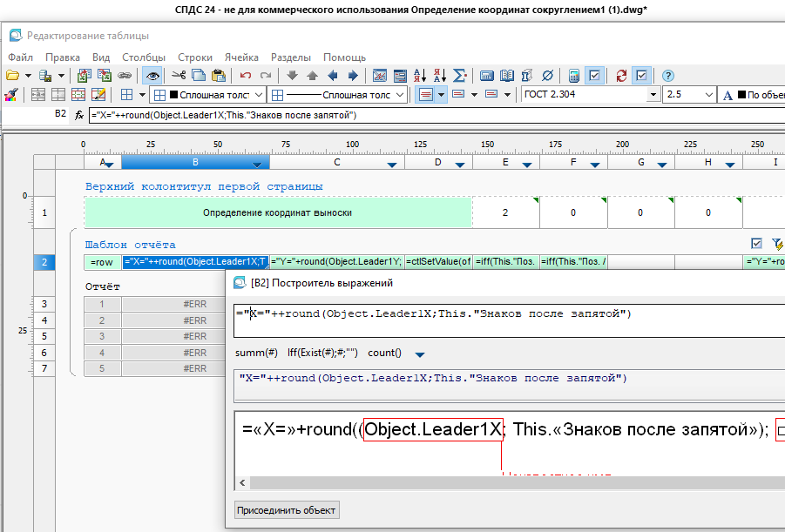
Task: Open the Столбцы menu
Action: coord(143,57)
